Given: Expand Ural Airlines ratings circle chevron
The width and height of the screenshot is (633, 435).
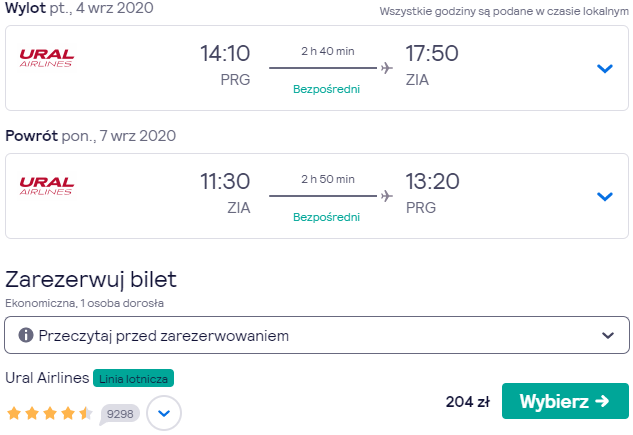Looking at the screenshot, I should pos(164,413).
